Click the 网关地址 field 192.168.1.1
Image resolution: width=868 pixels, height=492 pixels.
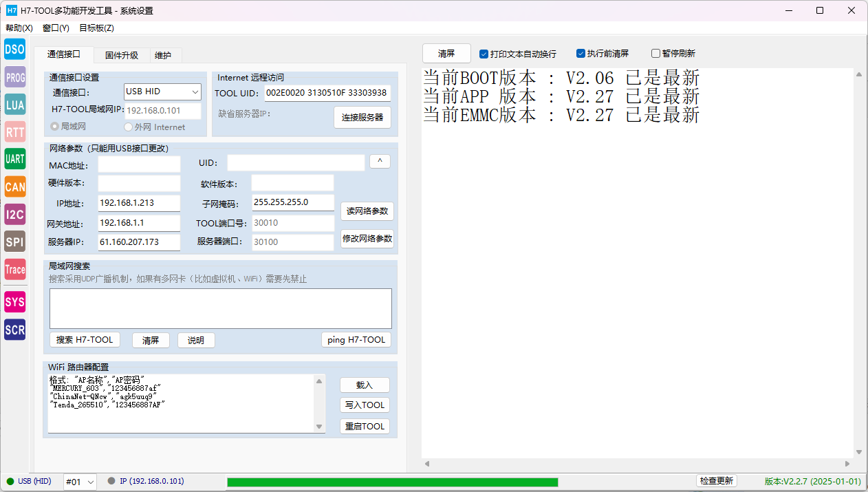(139, 223)
